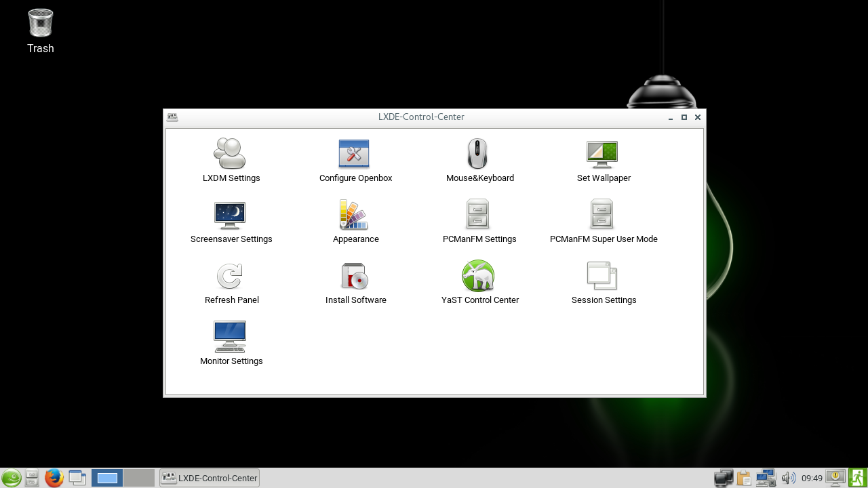Open Mouse&Keyboard settings
868x488 pixels.
tap(477, 154)
